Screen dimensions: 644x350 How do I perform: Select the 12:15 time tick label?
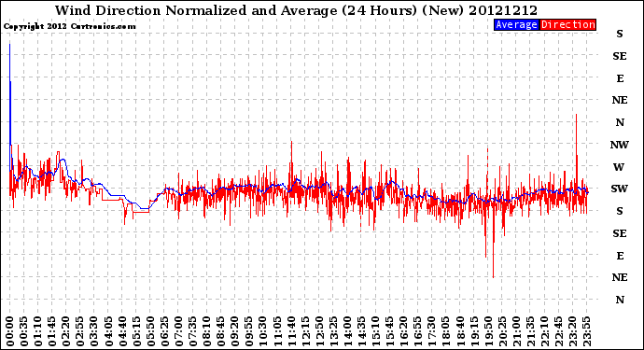point(305,331)
